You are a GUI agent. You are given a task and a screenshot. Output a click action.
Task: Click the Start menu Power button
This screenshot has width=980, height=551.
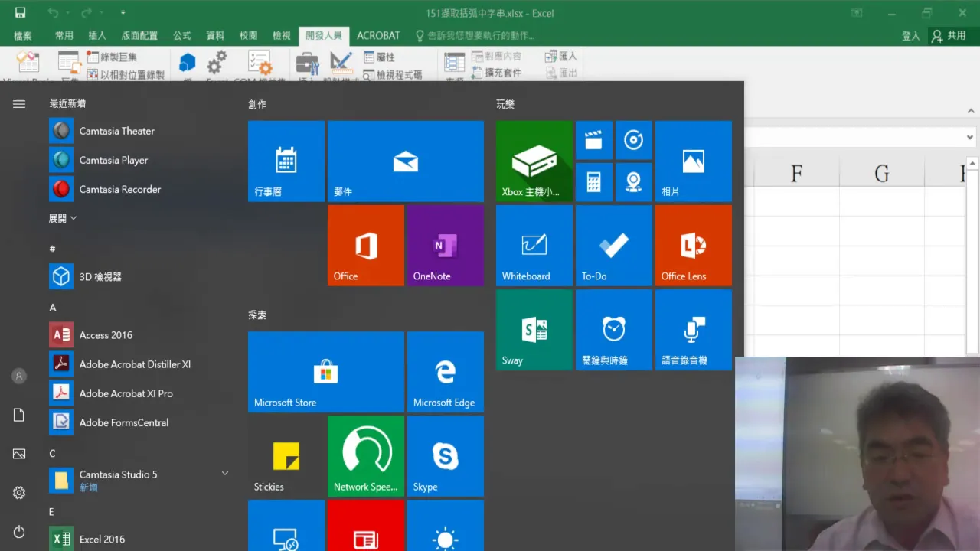click(x=19, y=532)
